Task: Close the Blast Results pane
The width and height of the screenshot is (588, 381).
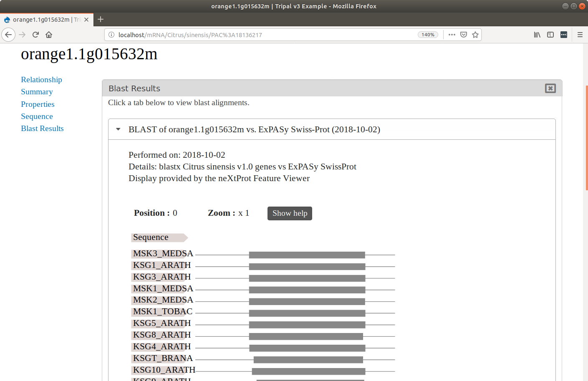Action: (550, 88)
